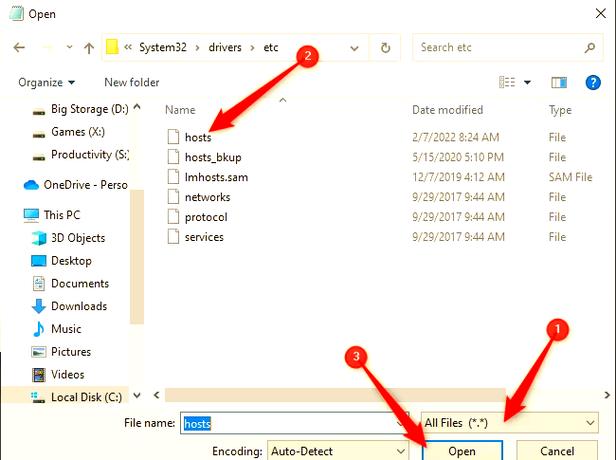Select the hosts file
The image size is (616, 460).
point(198,137)
